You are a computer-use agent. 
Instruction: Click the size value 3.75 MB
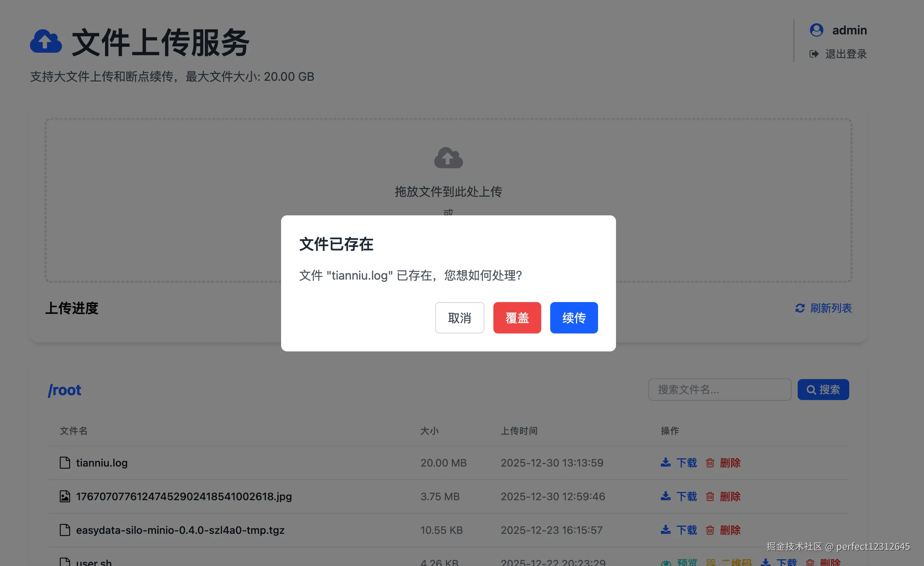(440, 496)
